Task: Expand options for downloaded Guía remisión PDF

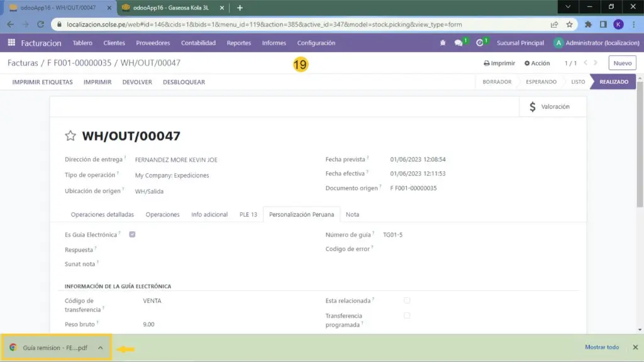Action: [100, 347]
